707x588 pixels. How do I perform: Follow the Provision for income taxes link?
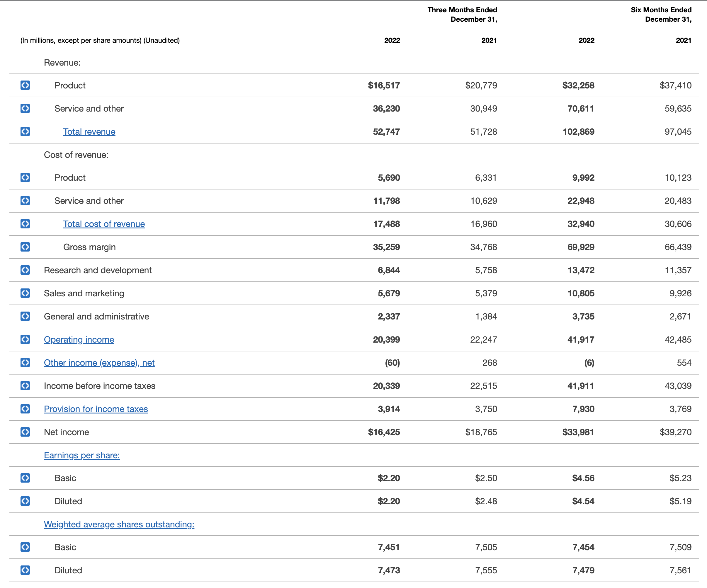coord(96,409)
